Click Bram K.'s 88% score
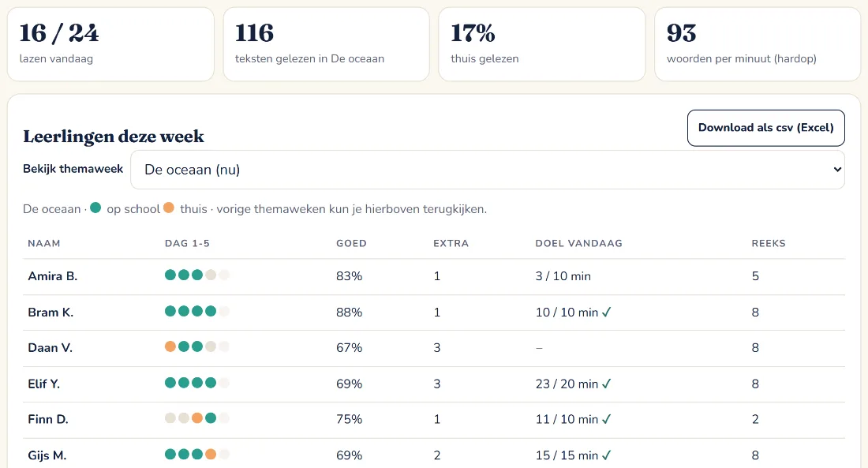Viewport: 868px width, 468px height. coord(350,313)
